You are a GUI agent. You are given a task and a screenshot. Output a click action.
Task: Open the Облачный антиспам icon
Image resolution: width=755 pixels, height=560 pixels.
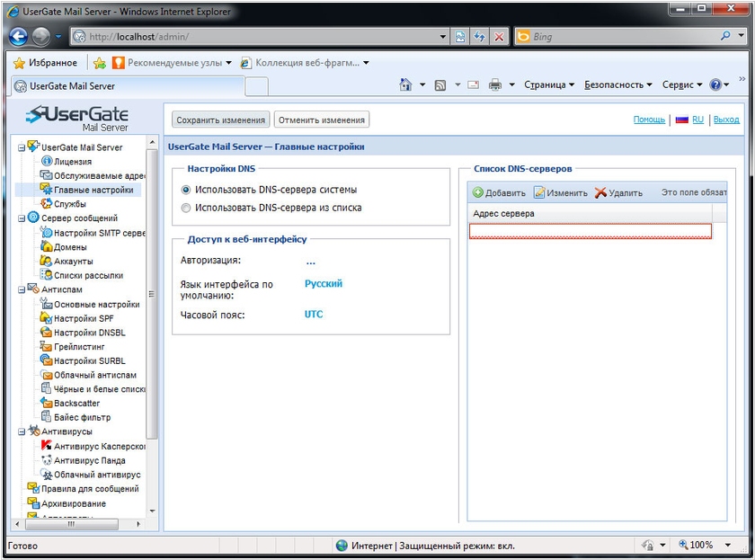click(47, 374)
